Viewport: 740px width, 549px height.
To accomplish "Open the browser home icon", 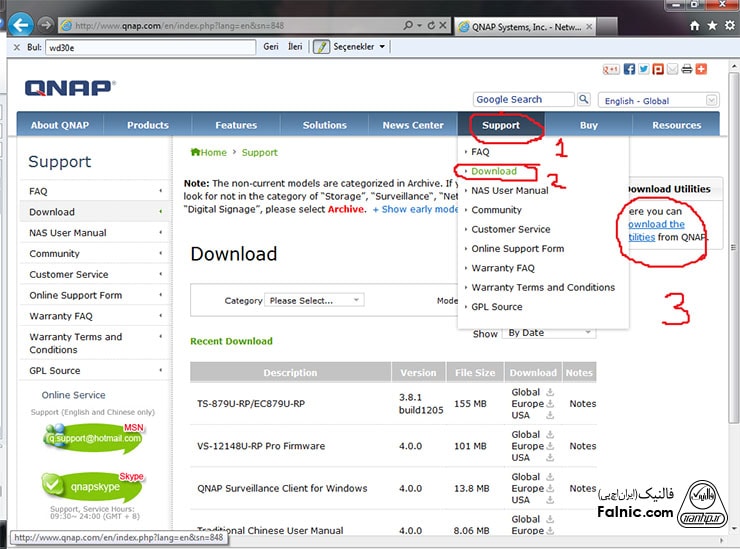I will tap(694, 25).
